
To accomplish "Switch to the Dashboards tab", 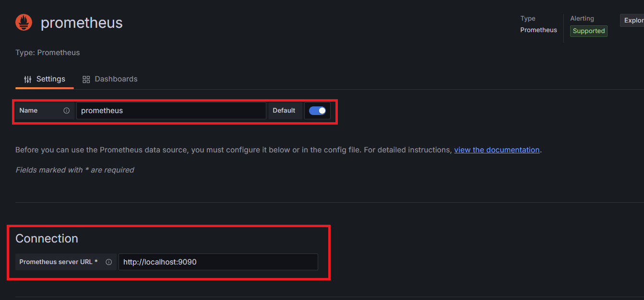I will (x=110, y=79).
